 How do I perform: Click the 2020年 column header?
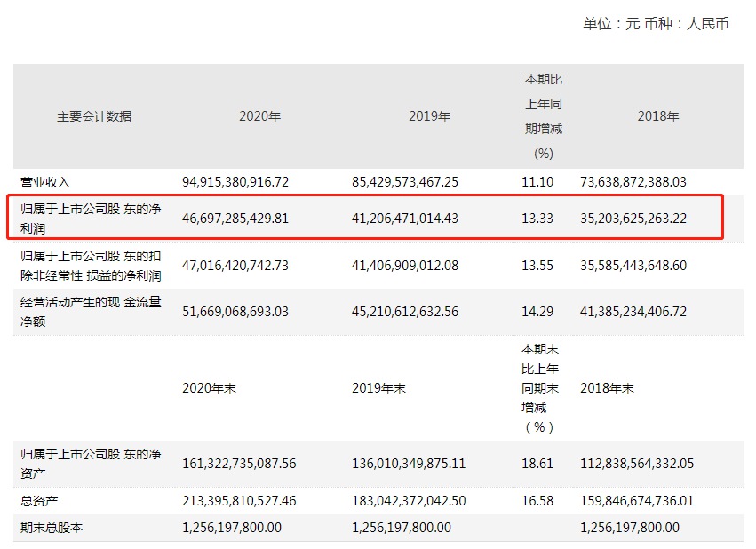click(x=259, y=116)
